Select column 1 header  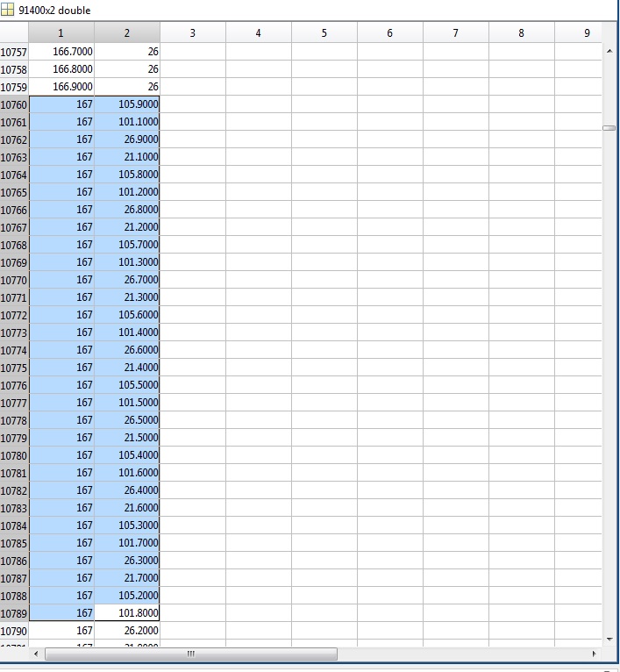click(x=61, y=33)
